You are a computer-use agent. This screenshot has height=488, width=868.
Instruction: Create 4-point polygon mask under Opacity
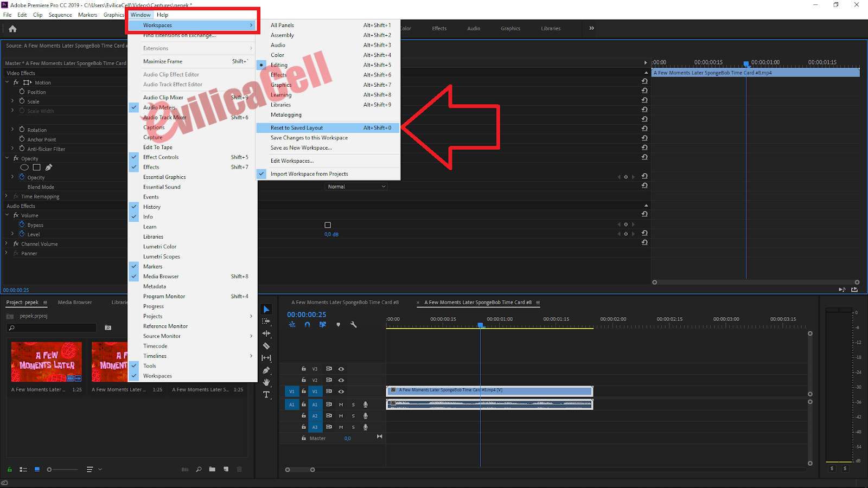(x=37, y=168)
